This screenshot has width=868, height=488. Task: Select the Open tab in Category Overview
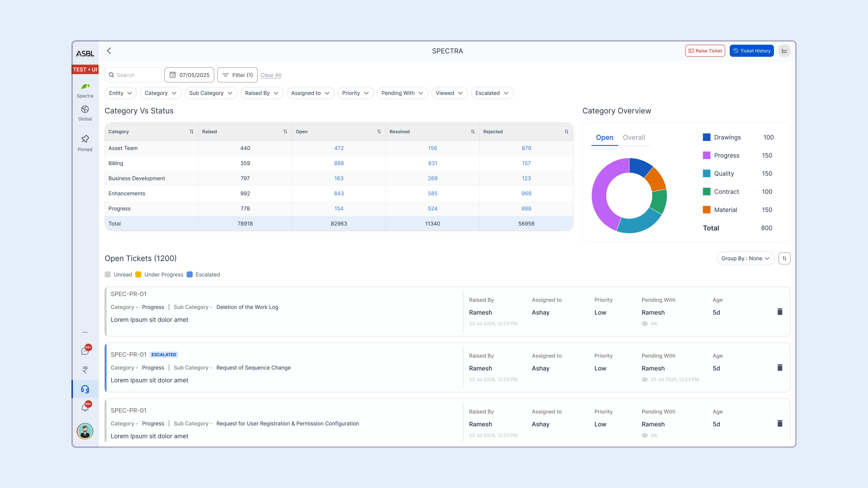pyautogui.click(x=605, y=137)
